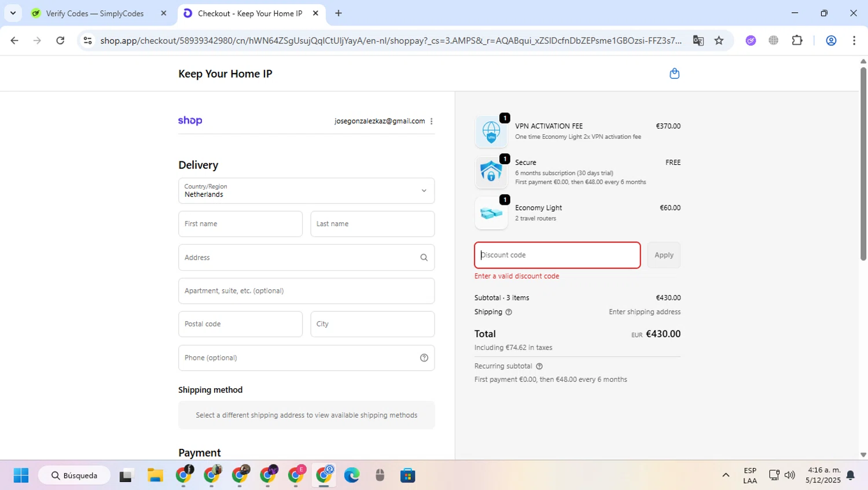Click the Secure subscription product thumbnail
The height and width of the screenshot is (490, 868).
491,172
